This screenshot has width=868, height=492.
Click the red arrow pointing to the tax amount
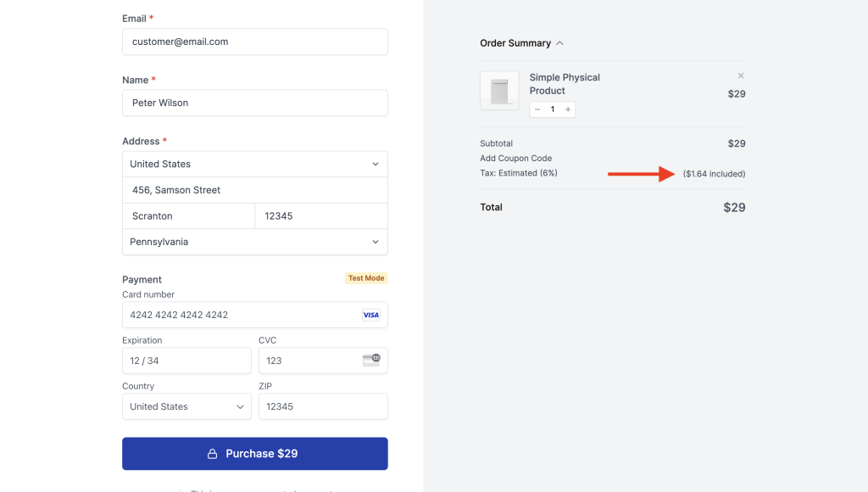[642, 173]
